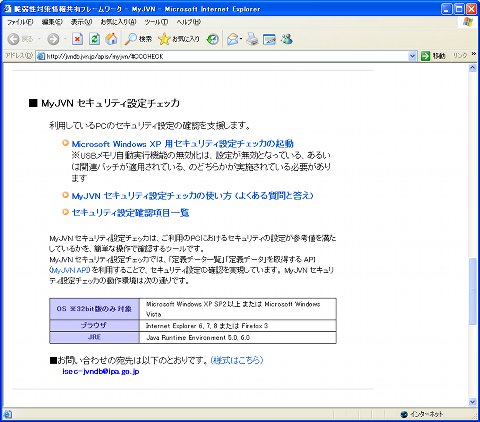The image size is (480, 422).
Task: Click the scrollbar down arrow
Action: pos(472,402)
